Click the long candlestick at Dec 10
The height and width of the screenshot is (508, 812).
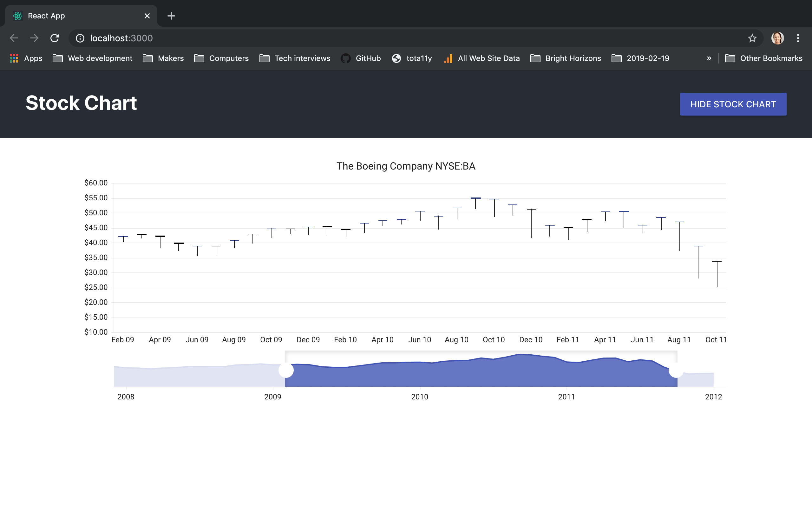pyautogui.click(x=531, y=223)
